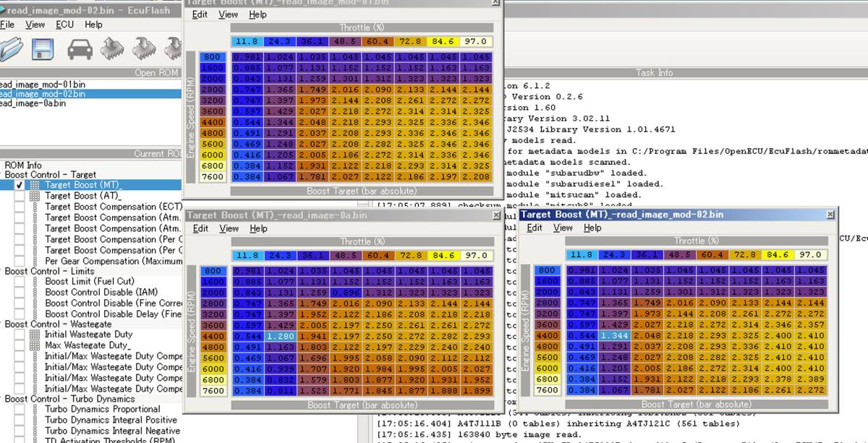Enable the Per Gear Compensation checkbox
Screen dimensions: 868x443
[20, 262]
